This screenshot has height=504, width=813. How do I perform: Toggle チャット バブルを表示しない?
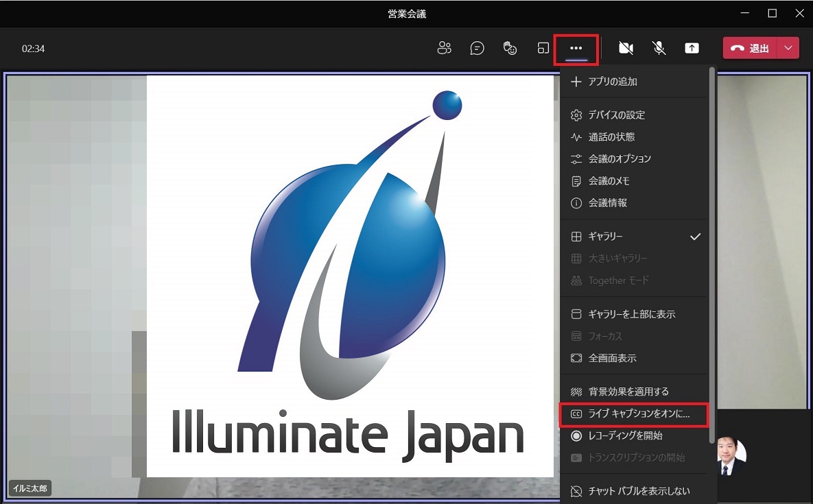pyautogui.click(x=633, y=491)
